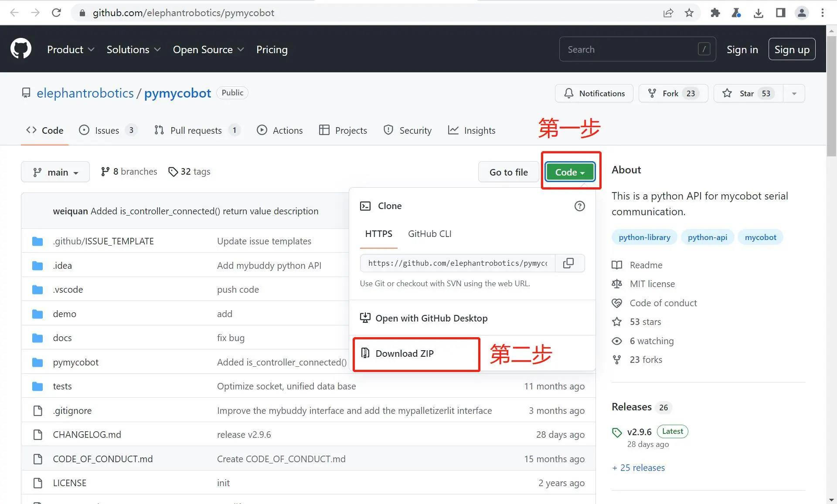This screenshot has width=837, height=504.
Task: Expand the green Code dropdown button
Action: [x=570, y=172]
